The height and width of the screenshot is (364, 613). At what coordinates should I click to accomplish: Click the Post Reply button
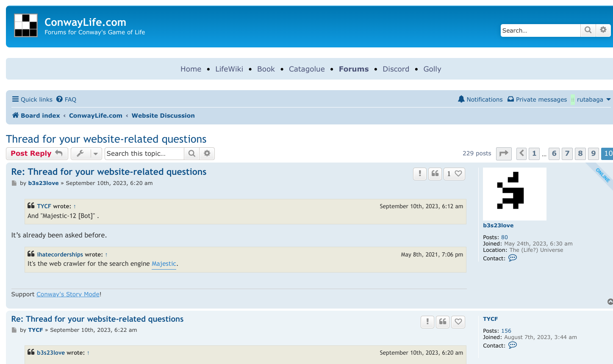point(37,154)
